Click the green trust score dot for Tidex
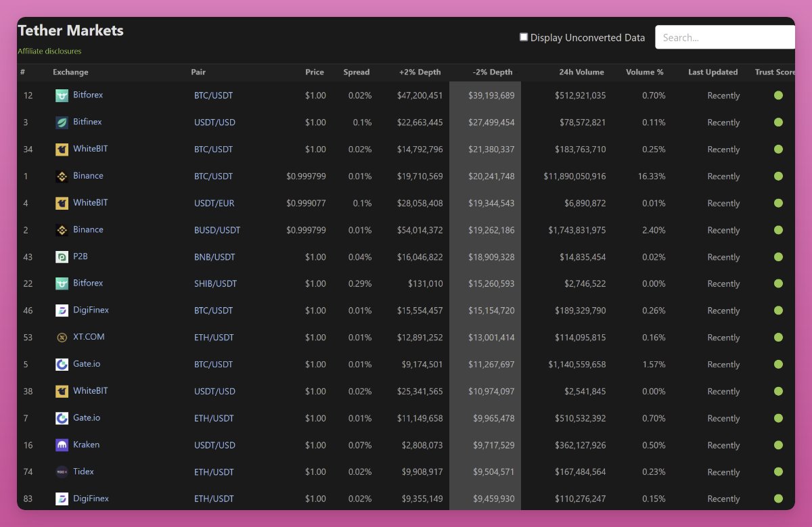The width and height of the screenshot is (812, 527). 778,472
